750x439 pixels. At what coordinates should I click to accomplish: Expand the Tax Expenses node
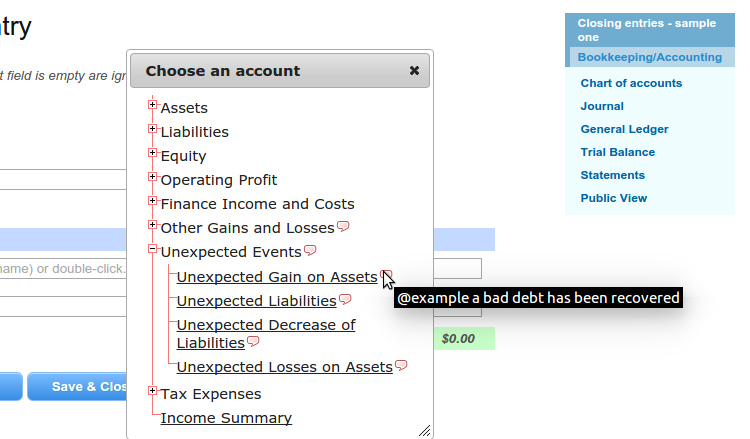click(x=152, y=391)
